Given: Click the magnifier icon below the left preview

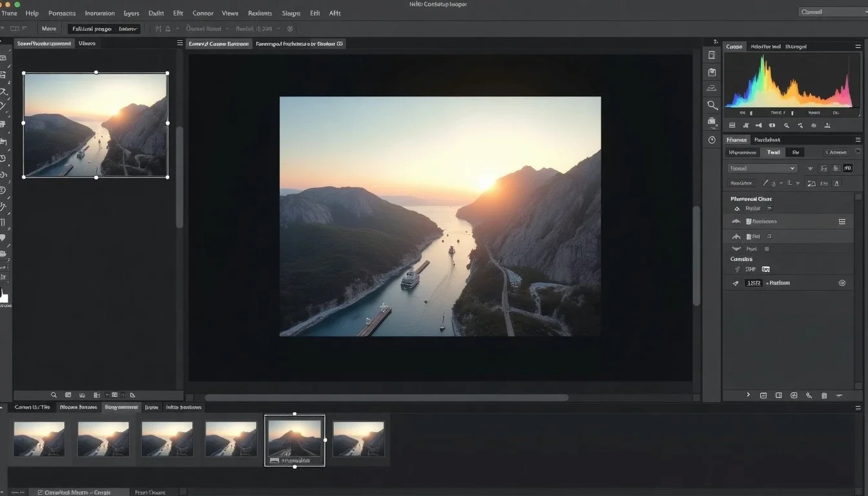Looking at the screenshot, I should coord(54,395).
